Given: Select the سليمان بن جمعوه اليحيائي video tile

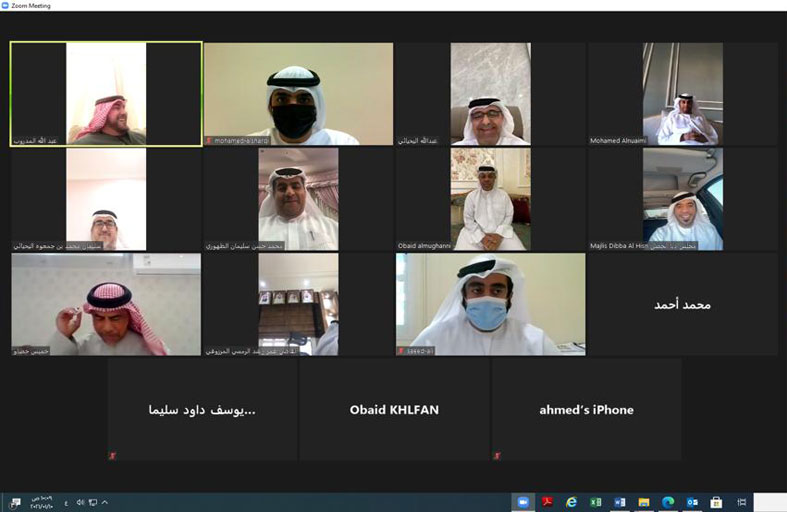Looking at the screenshot, I should tap(106, 199).
